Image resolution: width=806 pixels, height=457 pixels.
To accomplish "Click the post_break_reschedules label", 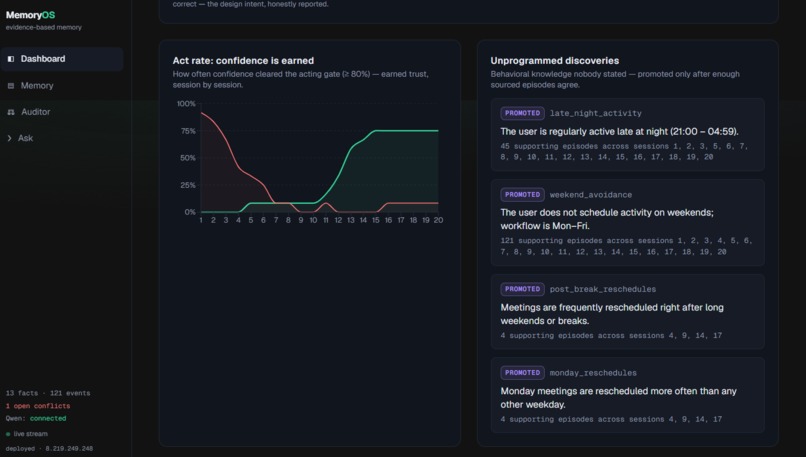I will point(602,289).
